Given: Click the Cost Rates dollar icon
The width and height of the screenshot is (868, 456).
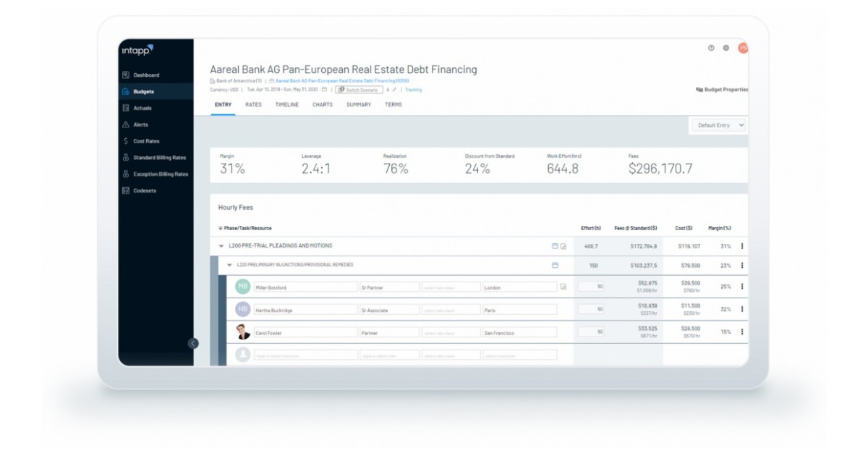Looking at the screenshot, I should pyautogui.click(x=125, y=141).
